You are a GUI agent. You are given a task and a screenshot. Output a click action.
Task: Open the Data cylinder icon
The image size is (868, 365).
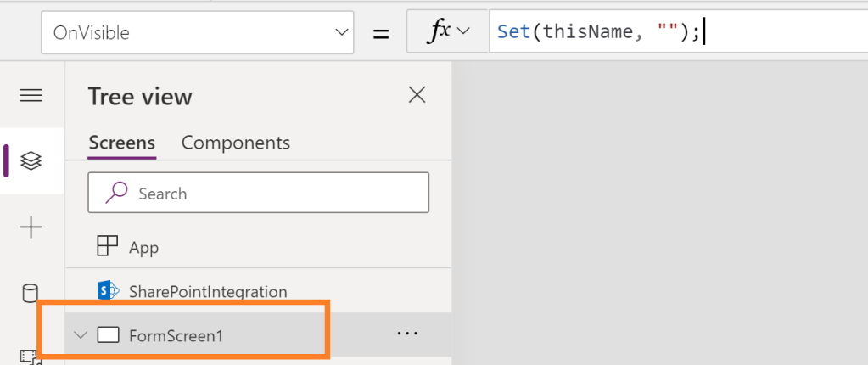tap(31, 294)
